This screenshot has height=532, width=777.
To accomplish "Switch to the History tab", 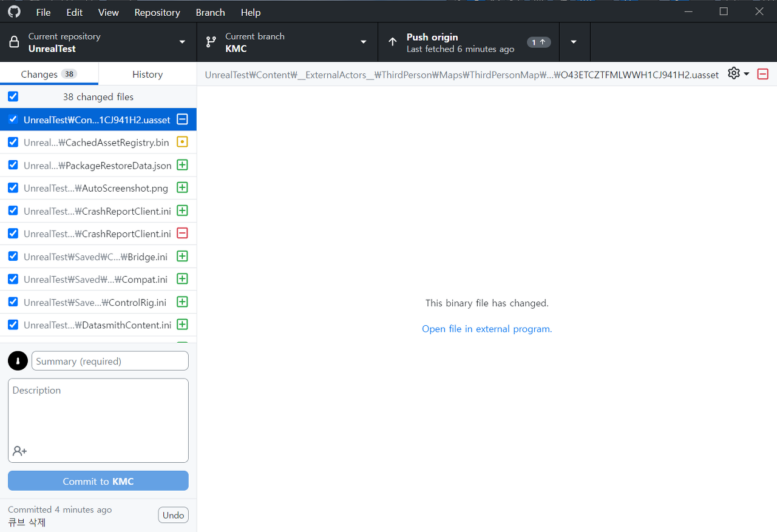I will click(148, 74).
